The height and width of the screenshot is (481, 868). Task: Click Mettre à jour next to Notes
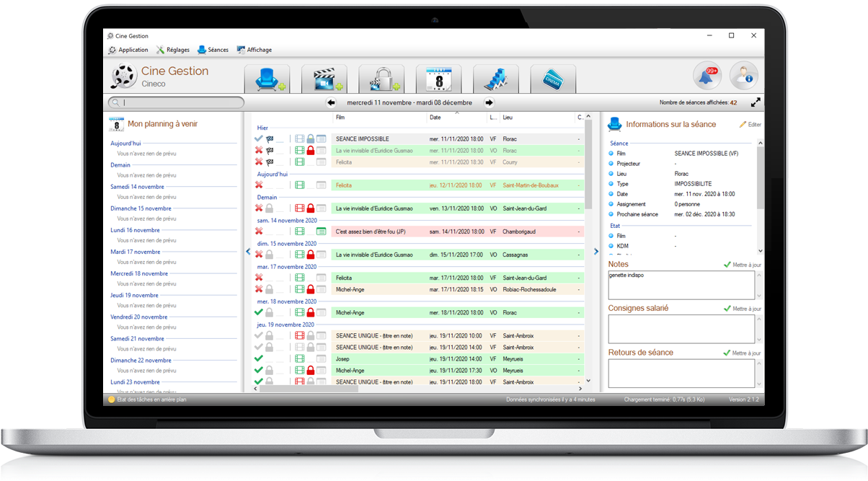(742, 265)
